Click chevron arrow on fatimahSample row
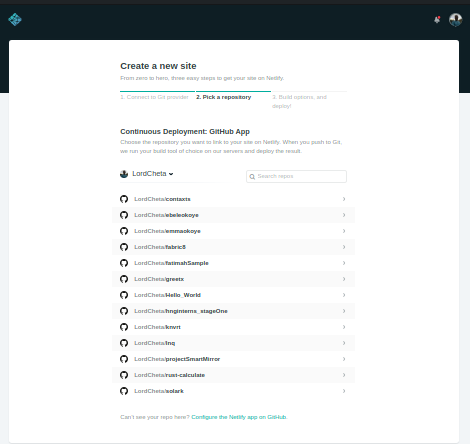The width and height of the screenshot is (470, 444). coord(344,263)
